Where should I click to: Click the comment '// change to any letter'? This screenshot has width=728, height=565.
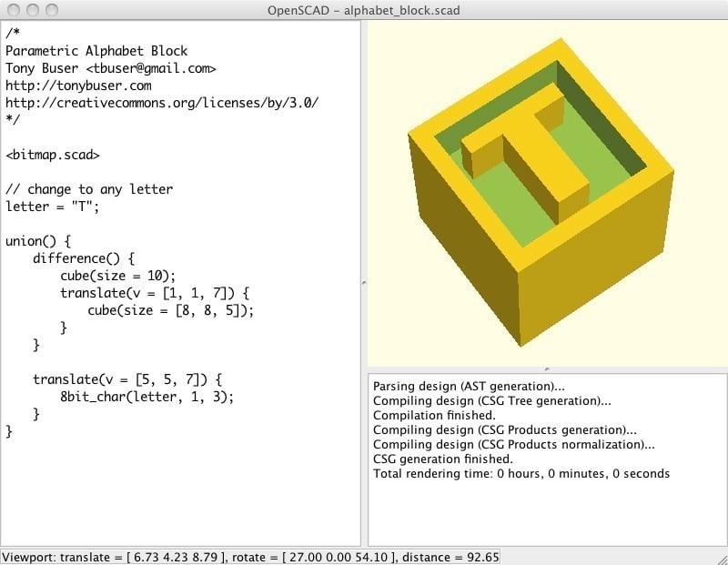pos(89,189)
